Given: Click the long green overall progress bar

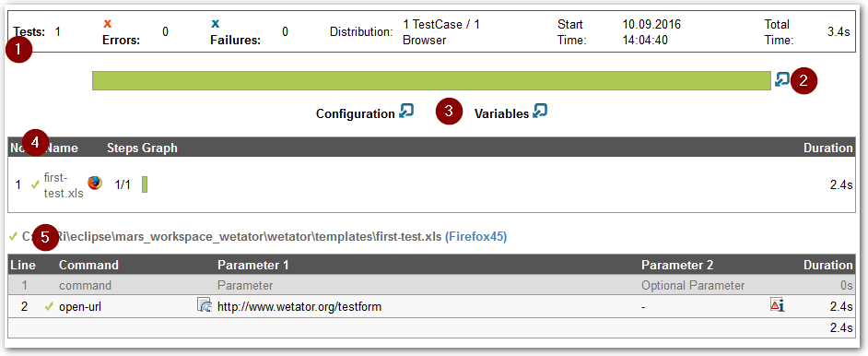Looking at the screenshot, I should (x=432, y=81).
